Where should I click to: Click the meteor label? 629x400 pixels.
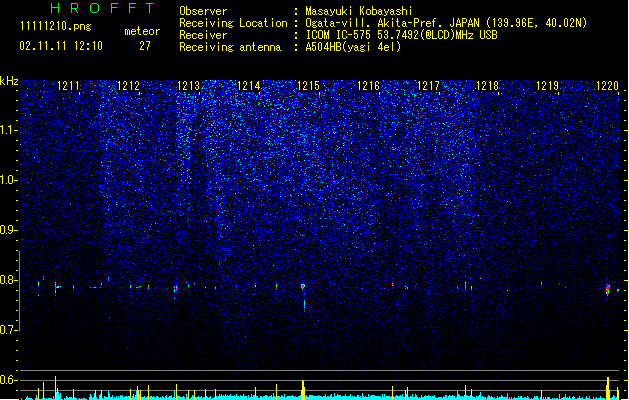pos(142,31)
